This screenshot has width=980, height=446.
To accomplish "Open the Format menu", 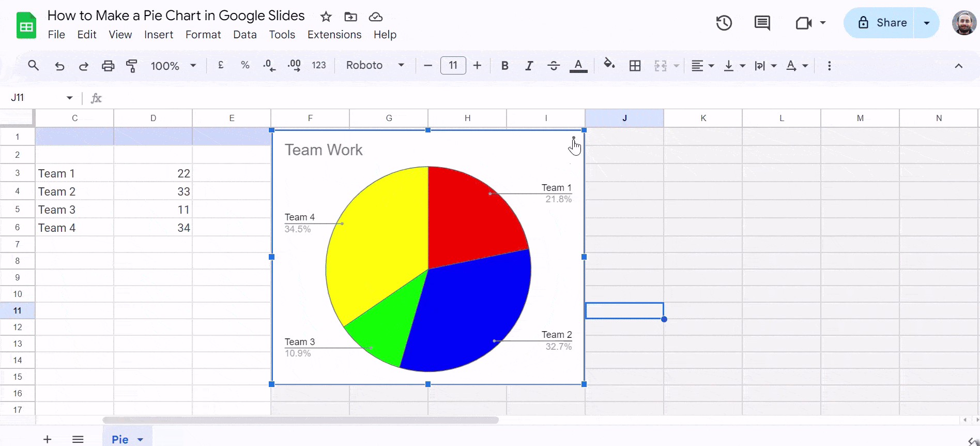I will click(203, 35).
